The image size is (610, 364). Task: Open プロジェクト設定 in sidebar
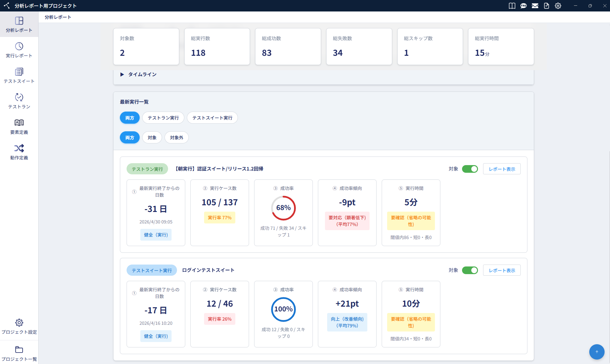pos(19,326)
